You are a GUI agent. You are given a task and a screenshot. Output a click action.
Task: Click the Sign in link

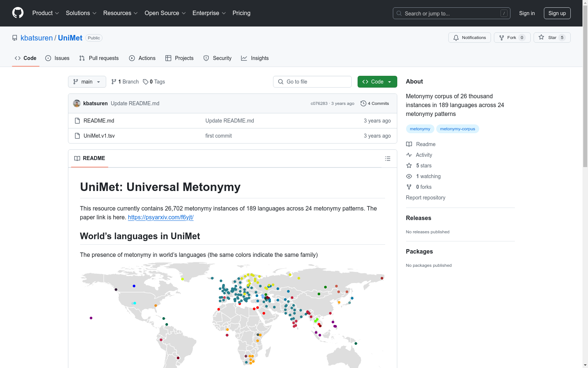[527, 13]
